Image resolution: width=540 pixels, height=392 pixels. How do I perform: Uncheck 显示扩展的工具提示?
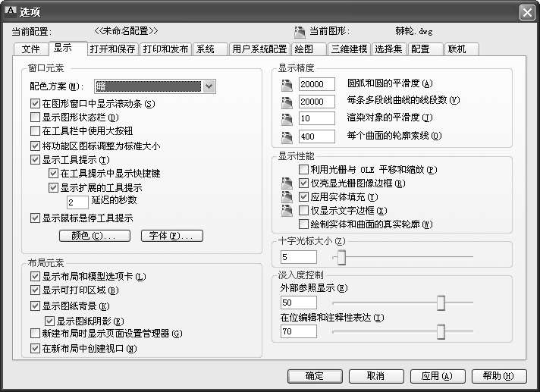click(x=53, y=187)
